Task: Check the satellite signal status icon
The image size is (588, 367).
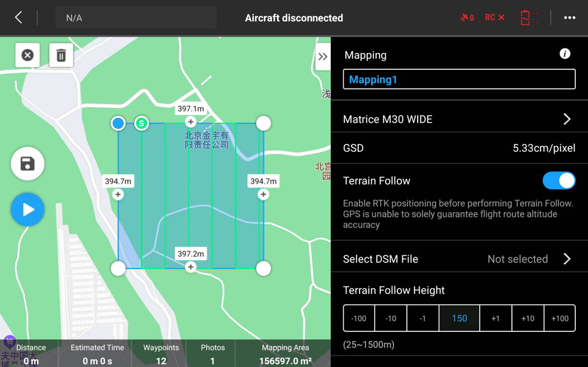Action: tap(467, 18)
